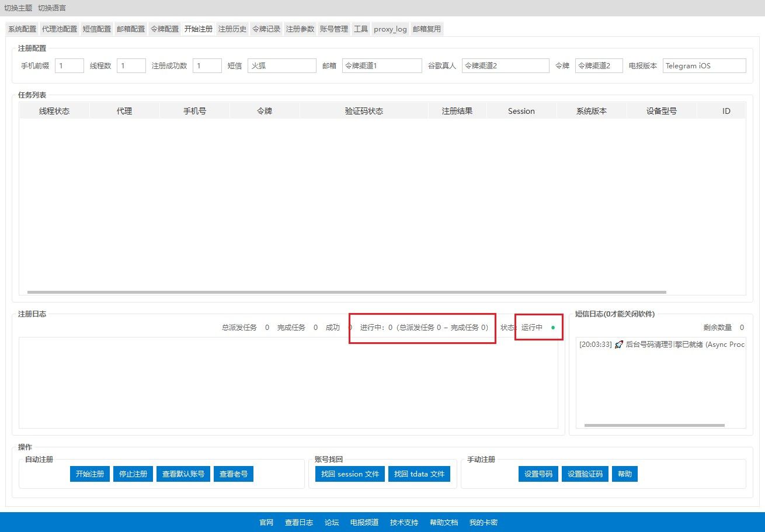
Task: Switch to the 代理池配置 tab
Action: (x=60, y=29)
